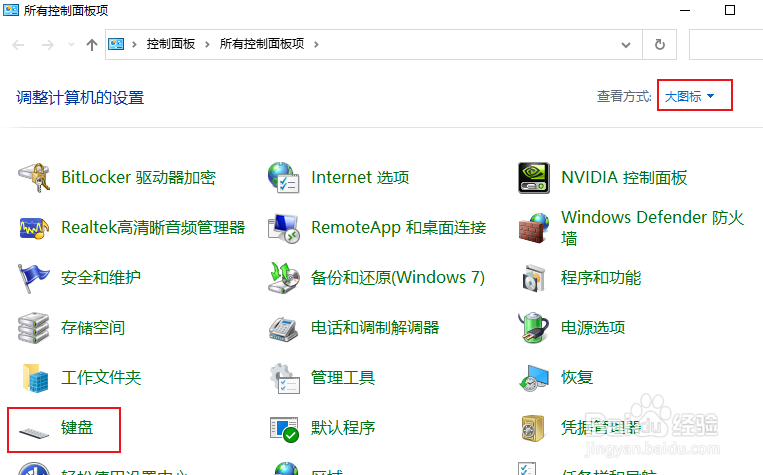This screenshot has width=763, height=475.
Task: Open the Power Options battery icon
Action: [x=534, y=328]
